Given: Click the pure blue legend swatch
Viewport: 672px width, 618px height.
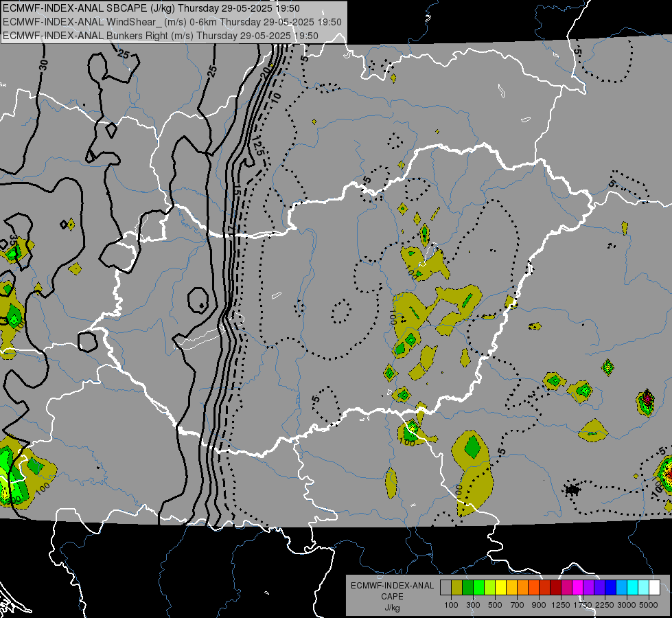Looking at the screenshot, I should pyautogui.click(x=611, y=587).
